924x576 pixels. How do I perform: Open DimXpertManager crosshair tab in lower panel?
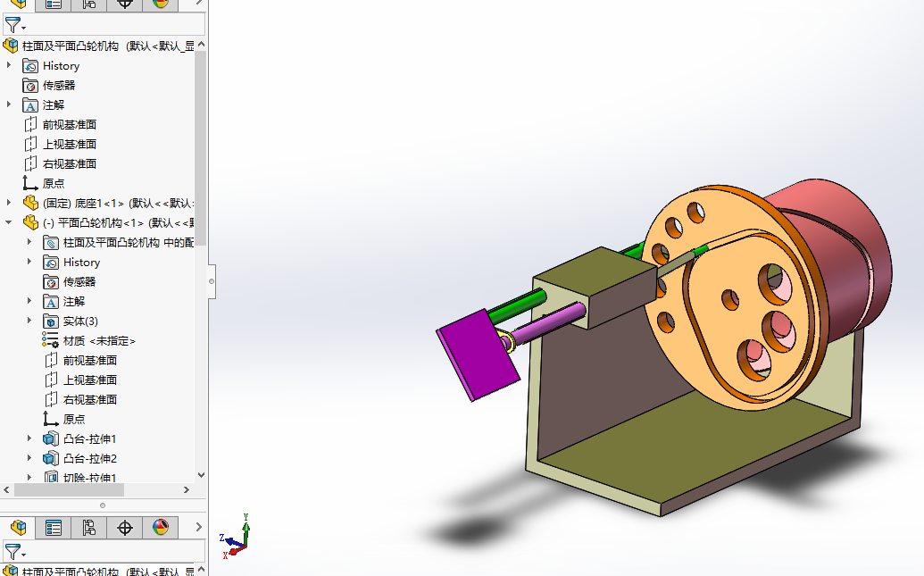124,527
